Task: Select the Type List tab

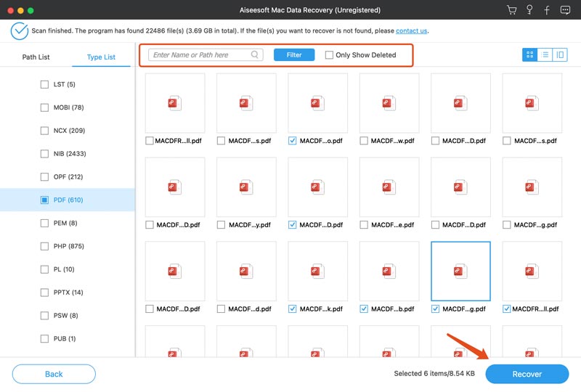Action: (x=101, y=57)
